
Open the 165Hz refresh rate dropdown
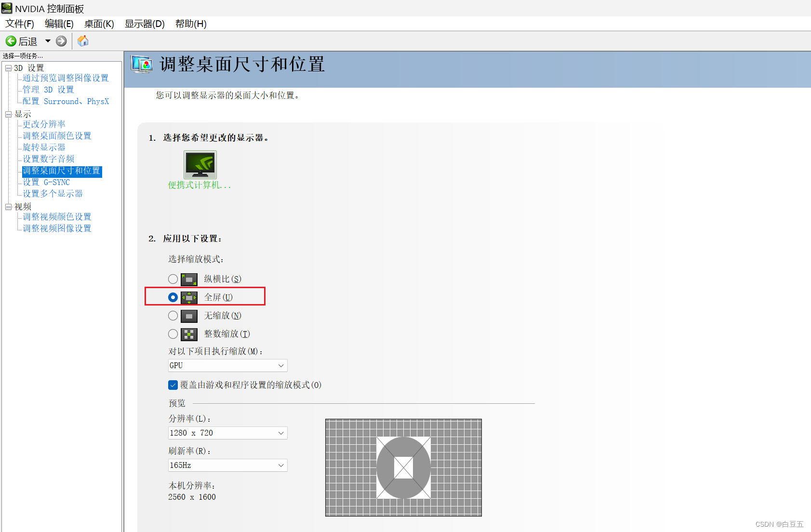(x=227, y=465)
